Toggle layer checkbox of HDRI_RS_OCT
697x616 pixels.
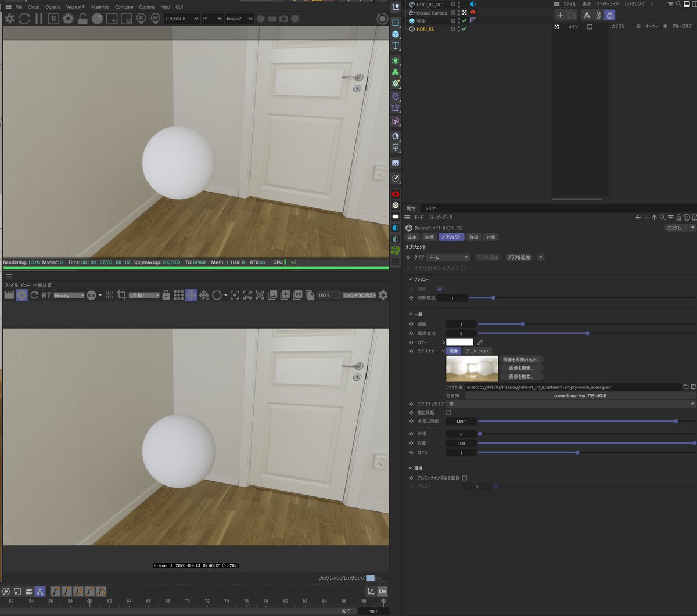(x=453, y=5)
